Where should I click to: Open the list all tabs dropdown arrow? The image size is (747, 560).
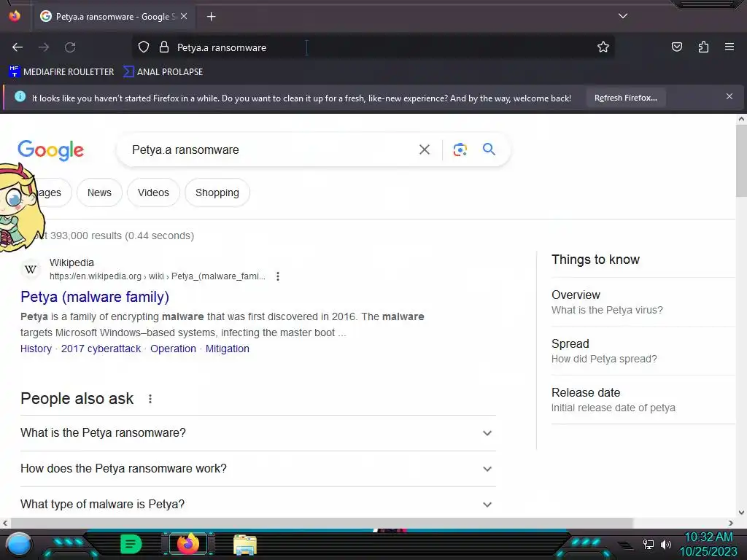pyautogui.click(x=623, y=16)
